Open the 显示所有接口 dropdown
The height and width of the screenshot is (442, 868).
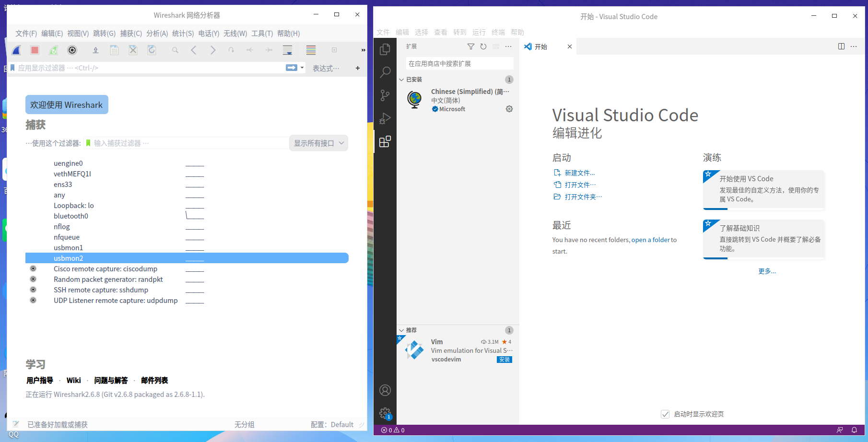(318, 143)
